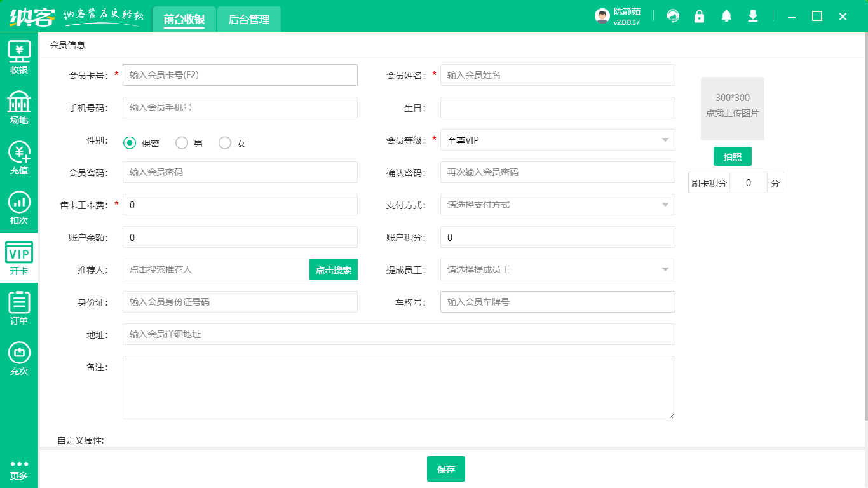This screenshot has width=868, height=488.
Task: Switch to the 前台收银 tab
Action: click(184, 19)
